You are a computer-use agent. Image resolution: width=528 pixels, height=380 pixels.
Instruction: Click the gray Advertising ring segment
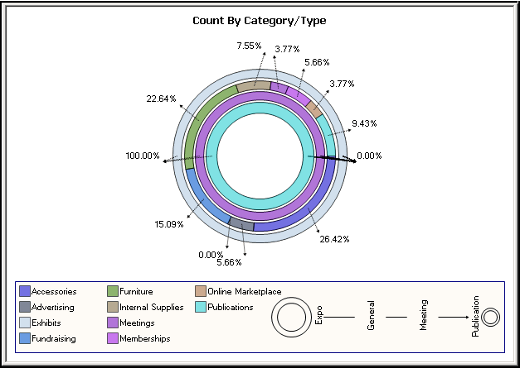pos(242,224)
